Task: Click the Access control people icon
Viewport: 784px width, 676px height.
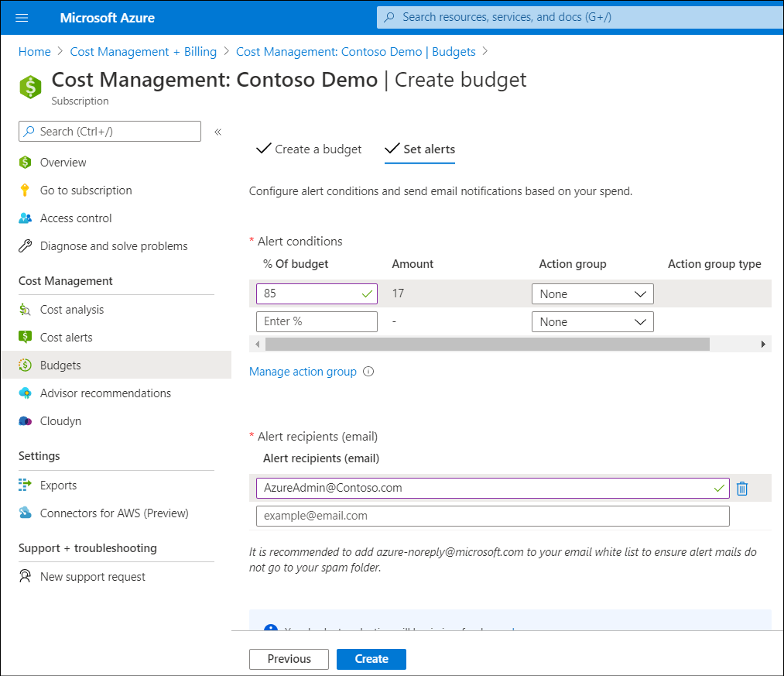Action: point(25,218)
